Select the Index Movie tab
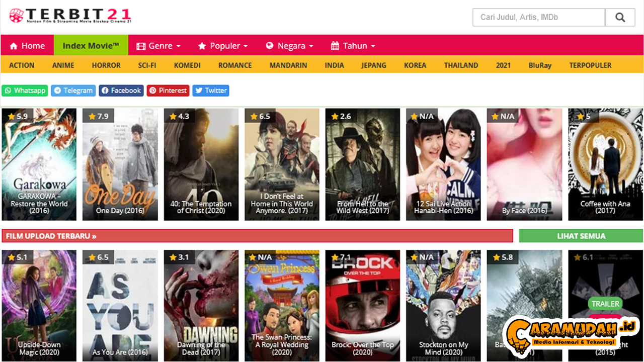Screen dimensions: 644x362 (91, 46)
